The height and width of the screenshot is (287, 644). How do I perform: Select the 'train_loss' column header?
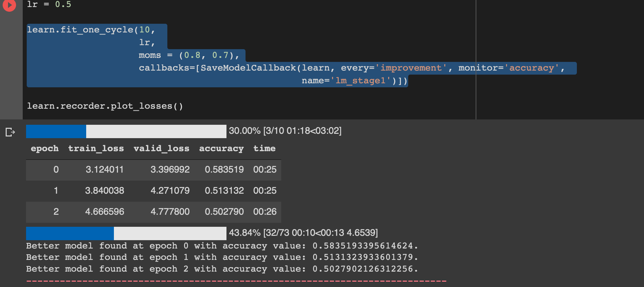[96, 149]
